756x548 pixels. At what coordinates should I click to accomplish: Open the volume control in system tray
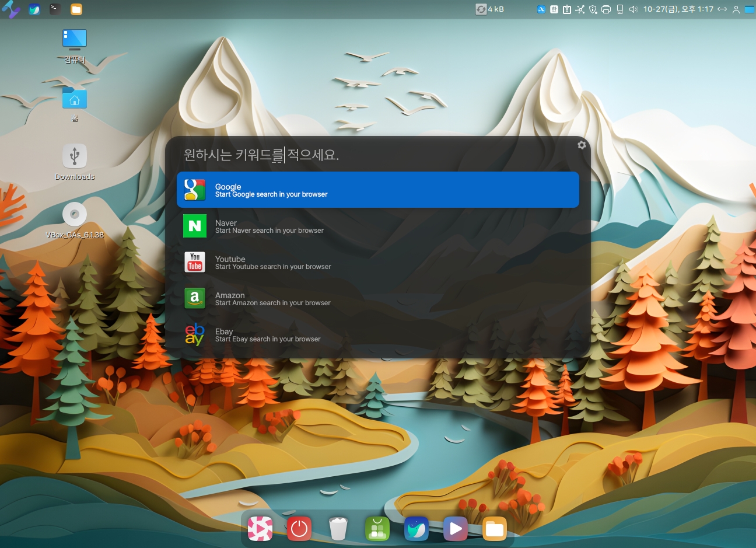(x=633, y=9)
